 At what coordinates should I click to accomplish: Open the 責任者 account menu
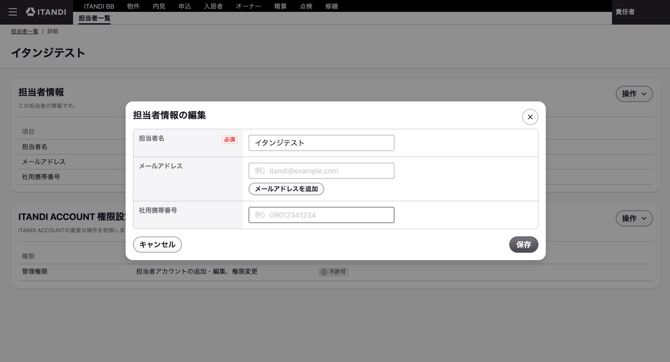pos(625,12)
